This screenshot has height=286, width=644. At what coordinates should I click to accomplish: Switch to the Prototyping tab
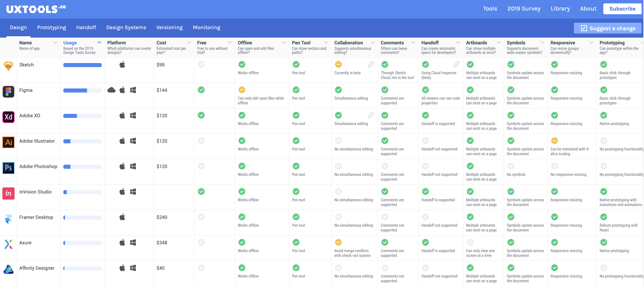(51, 27)
